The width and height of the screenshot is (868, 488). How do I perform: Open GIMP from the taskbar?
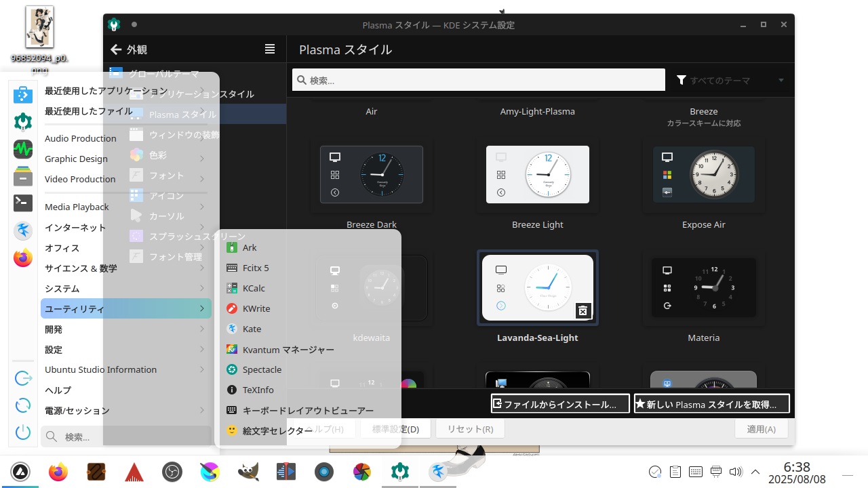pos(248,472)
